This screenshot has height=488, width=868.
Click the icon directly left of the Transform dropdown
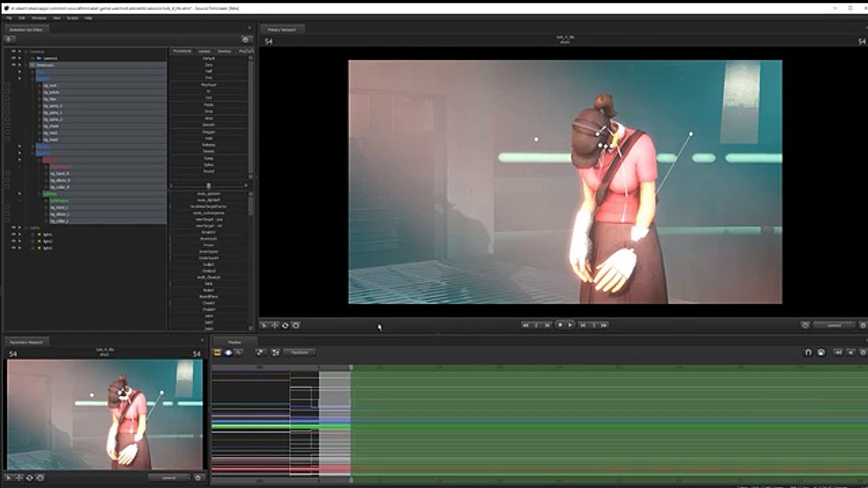point(275,352)
